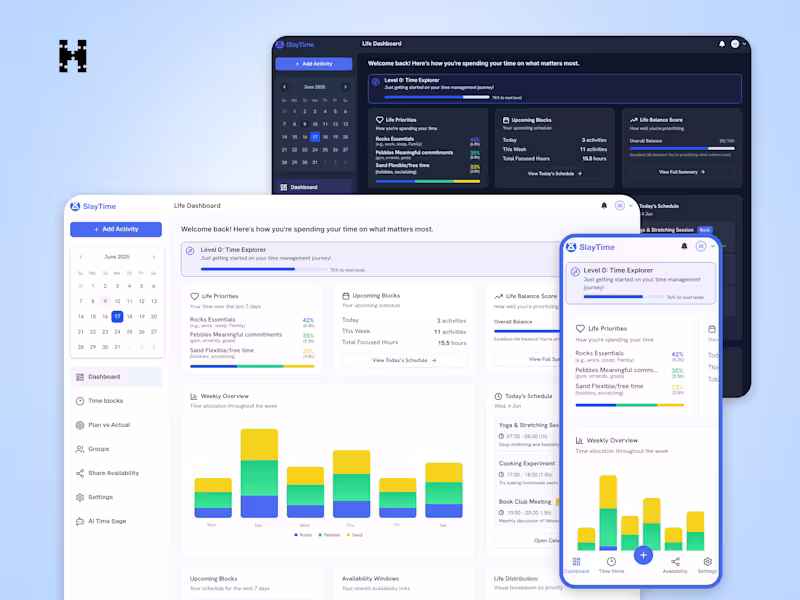The image size is (800, 600).
Task: Switch to the Availability tab on mobile
Action: coord(675,561)
